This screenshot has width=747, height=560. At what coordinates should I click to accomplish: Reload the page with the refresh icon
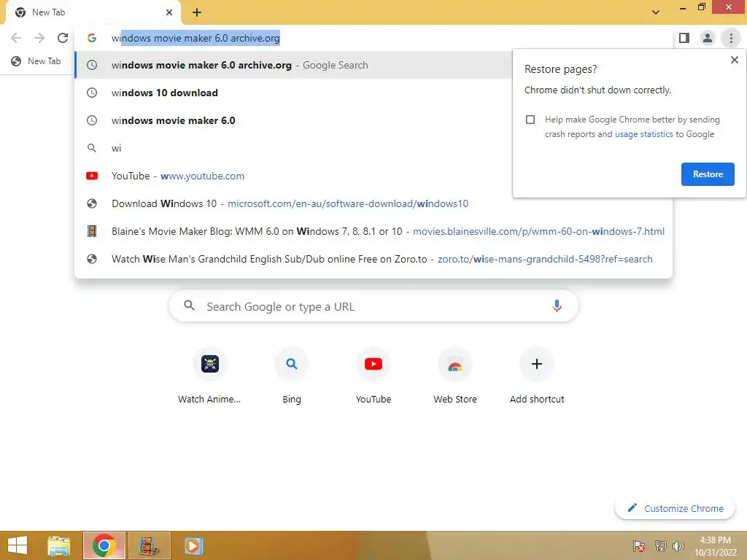[x=63, y=38]
